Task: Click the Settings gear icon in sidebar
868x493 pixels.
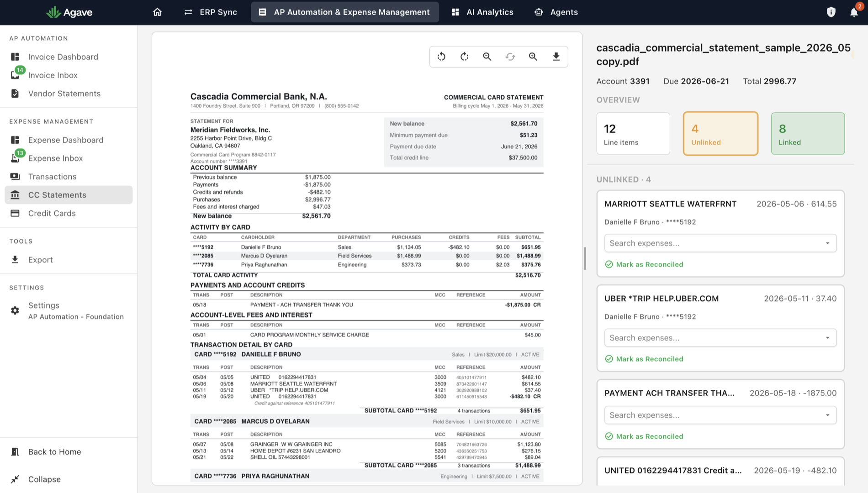Action: (15, 310)
